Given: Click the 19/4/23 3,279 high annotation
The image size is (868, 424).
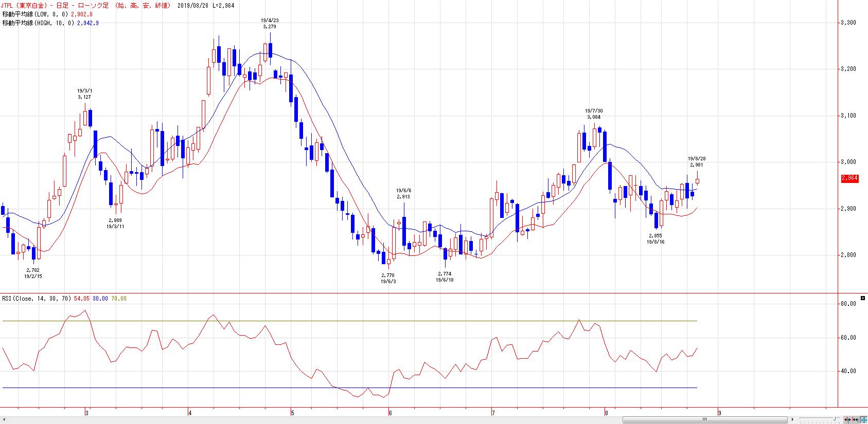Looking at the screenshot, I should (270, 23).
